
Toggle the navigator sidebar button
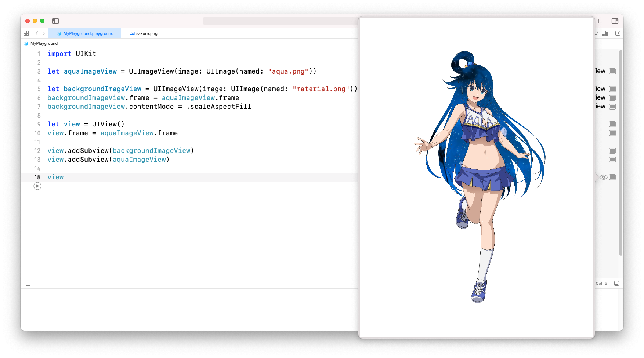55,21
